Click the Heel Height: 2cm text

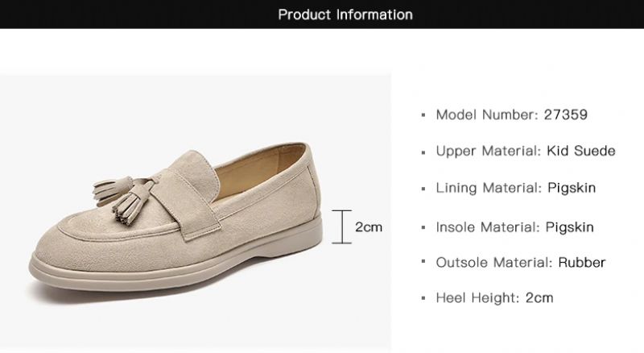coord(494,298)
